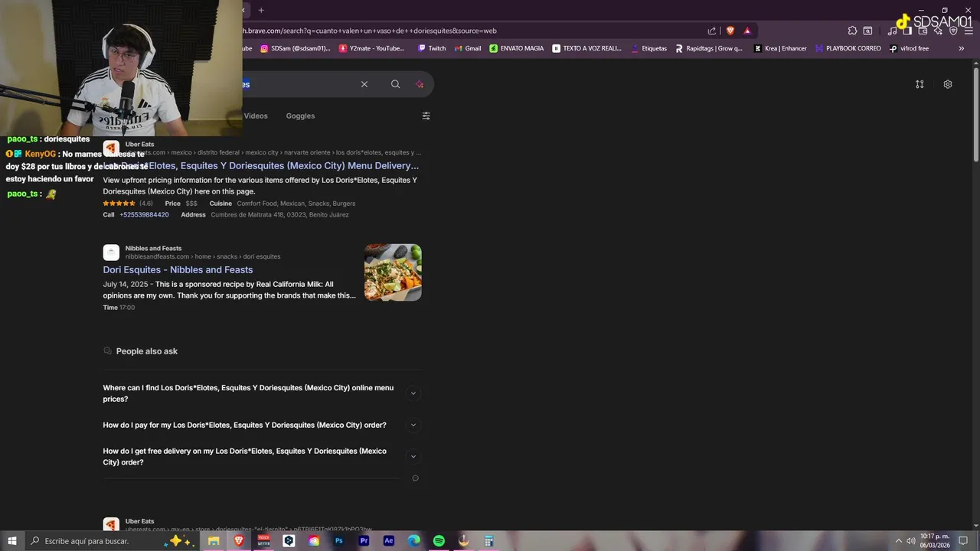Switch to the Videos search tab

[256, 116]
